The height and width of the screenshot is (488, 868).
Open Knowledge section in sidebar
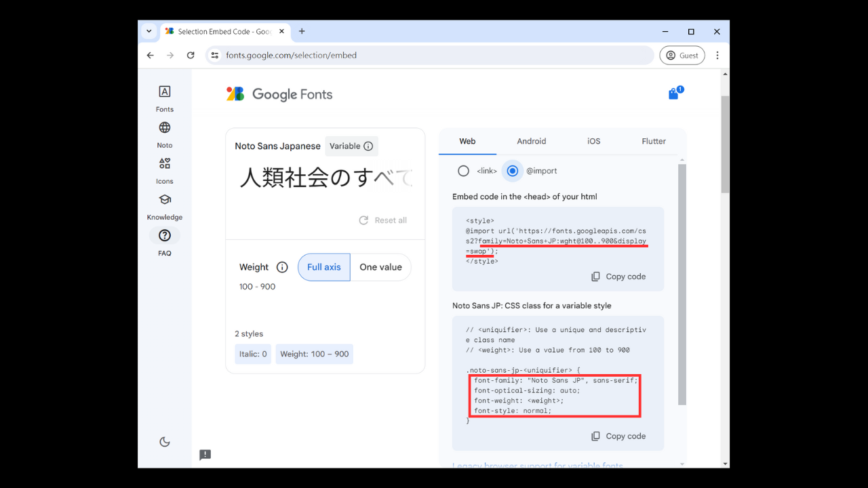click(164, 200)
